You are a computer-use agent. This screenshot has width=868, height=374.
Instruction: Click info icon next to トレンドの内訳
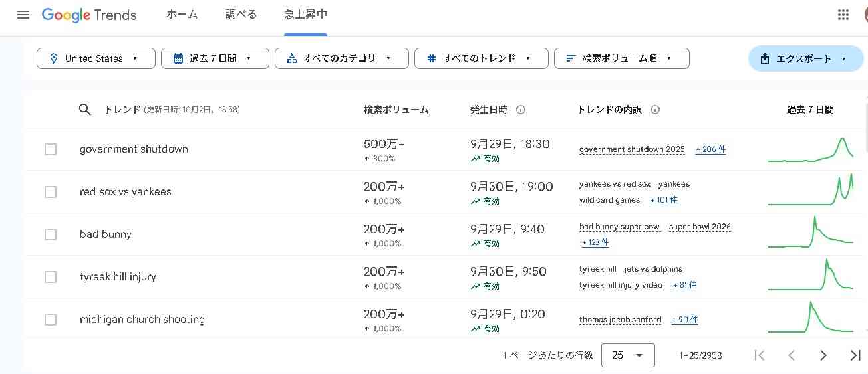(x=655, y=110)
